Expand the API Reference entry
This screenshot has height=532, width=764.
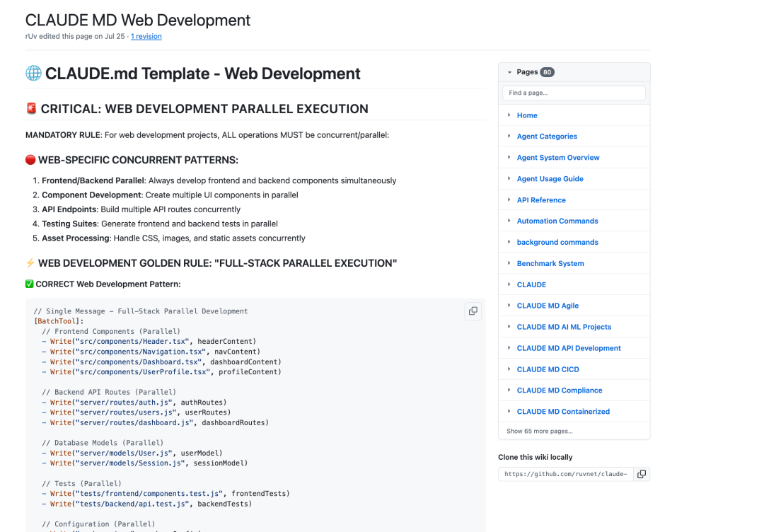(509, 199)
